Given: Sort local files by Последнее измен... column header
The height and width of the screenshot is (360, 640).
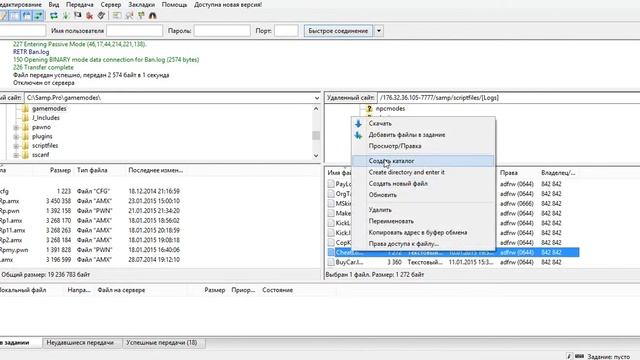Looking at the screenshot, I should coord(156,170).
